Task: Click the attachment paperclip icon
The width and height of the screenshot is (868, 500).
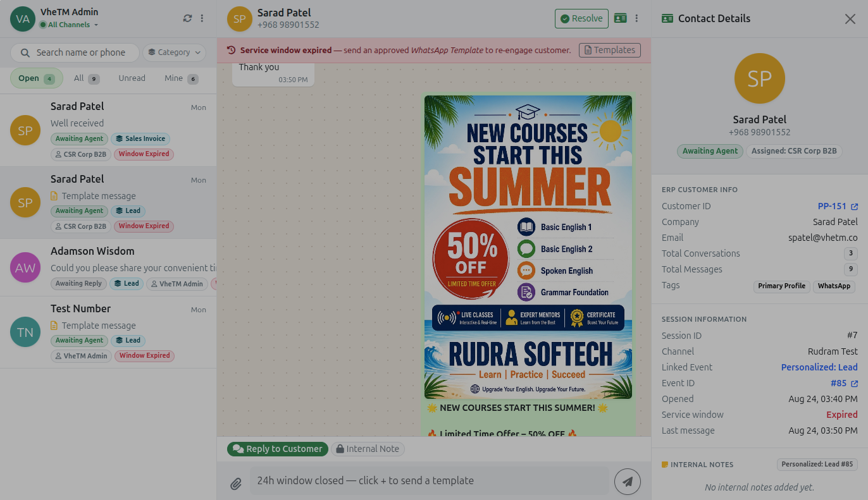Action: 236,484
